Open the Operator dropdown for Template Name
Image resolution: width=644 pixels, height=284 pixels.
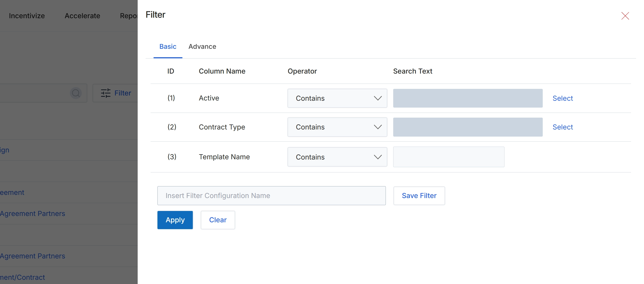tap(337, 157)
